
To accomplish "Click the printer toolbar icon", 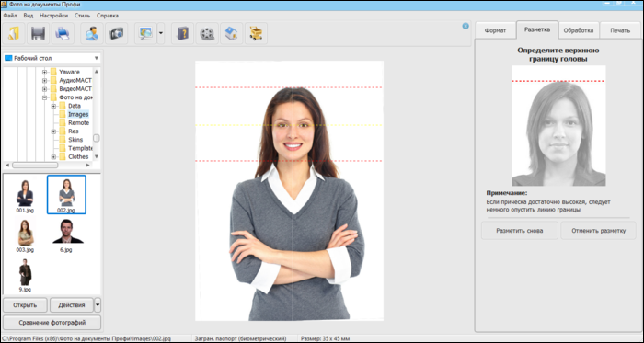I will [x=63, y=34].
